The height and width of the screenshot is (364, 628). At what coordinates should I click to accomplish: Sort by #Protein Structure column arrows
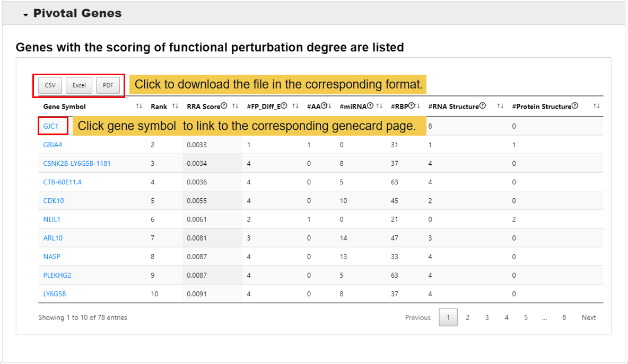coord(596,106)
